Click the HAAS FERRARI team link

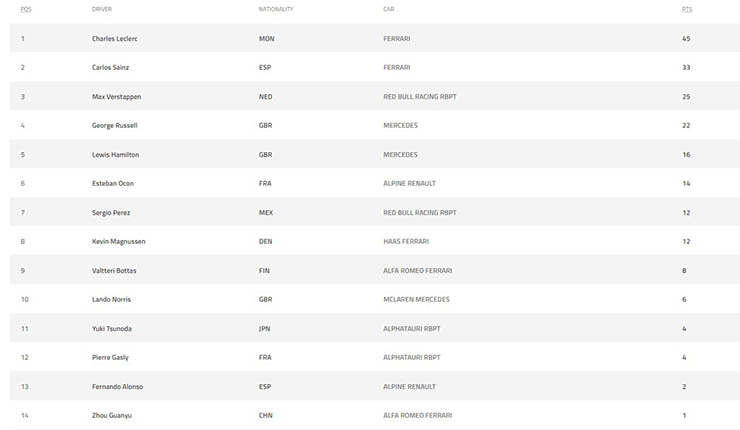tap(406, 242)
